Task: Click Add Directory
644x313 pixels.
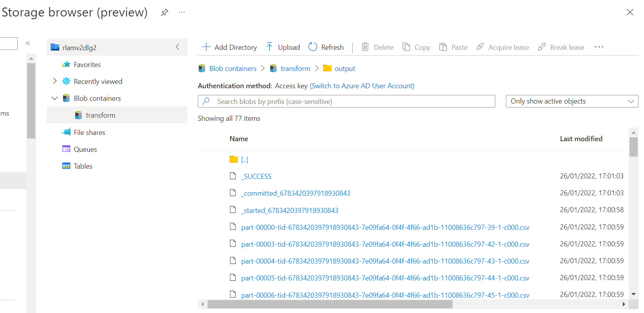Action: (230, 47)
